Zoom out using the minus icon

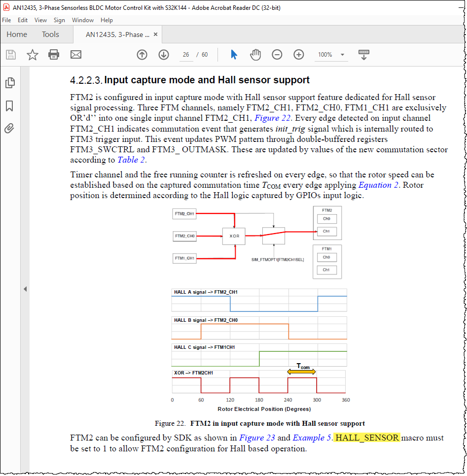[277, 55]
